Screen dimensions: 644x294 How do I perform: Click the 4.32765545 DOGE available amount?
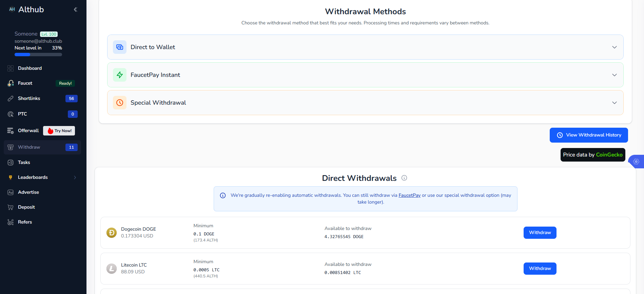(344, 237)
